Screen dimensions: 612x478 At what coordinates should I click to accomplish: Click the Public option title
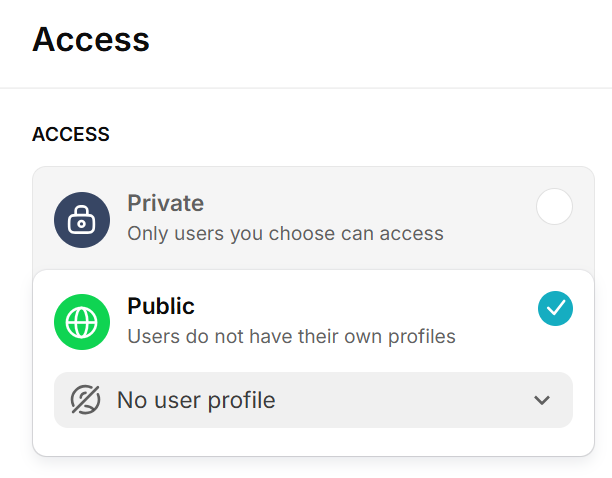coord(161,306)
